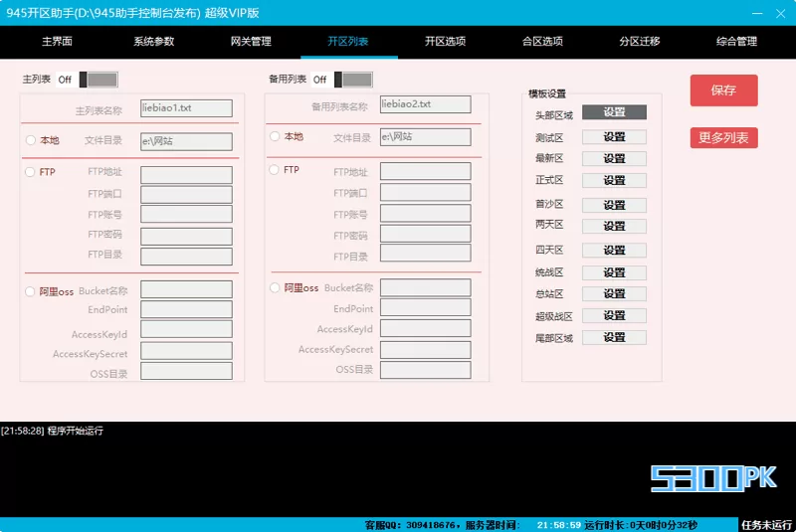Focus main list AccessKeySecret field
Screen dimensions: 796x532
pos(186,351)
